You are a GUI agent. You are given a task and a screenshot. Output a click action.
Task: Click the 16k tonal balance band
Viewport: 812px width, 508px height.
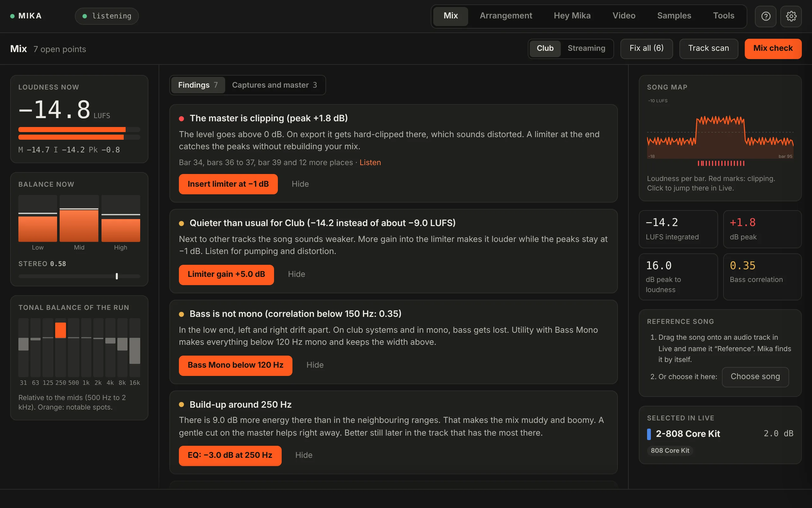134,348
